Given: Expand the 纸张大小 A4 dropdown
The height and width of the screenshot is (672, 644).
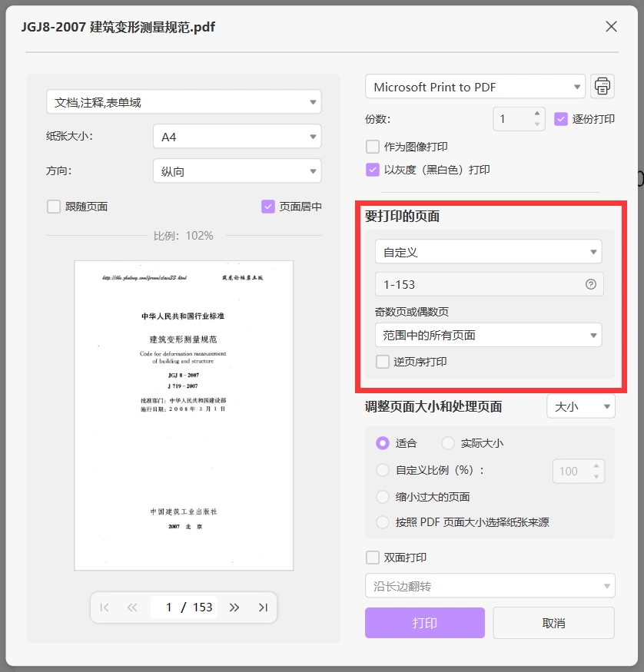Looking at the screenshot, I should (237, 136).
